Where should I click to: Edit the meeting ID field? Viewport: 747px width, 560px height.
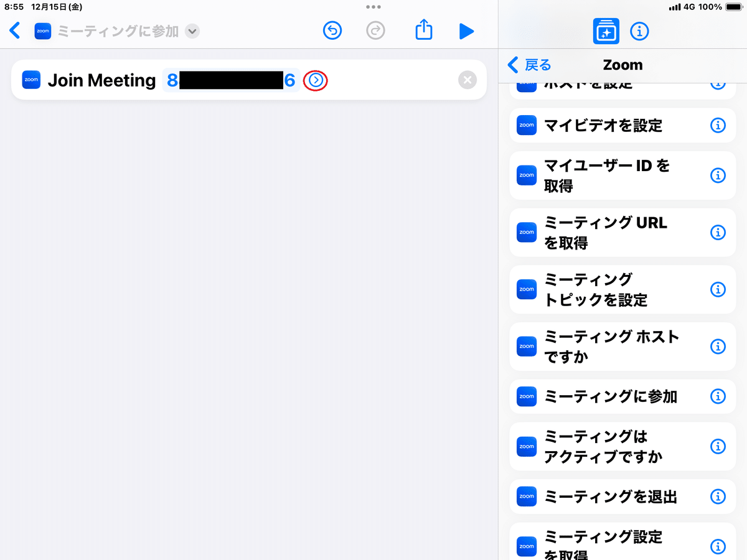pyautogui.click(x=231, y=80)
